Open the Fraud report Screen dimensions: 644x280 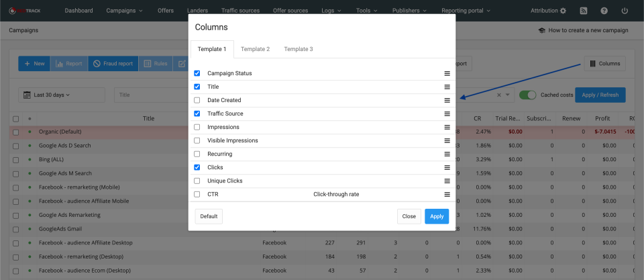[113, 64]
